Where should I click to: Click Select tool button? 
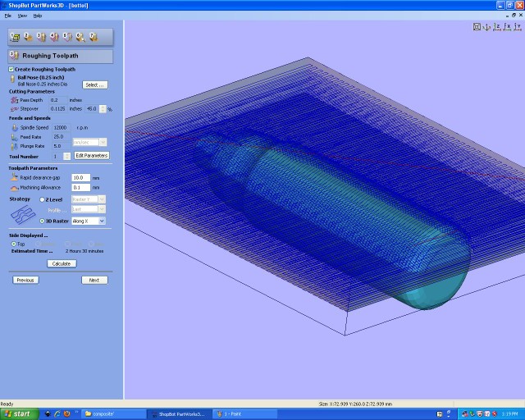(95, 84)
